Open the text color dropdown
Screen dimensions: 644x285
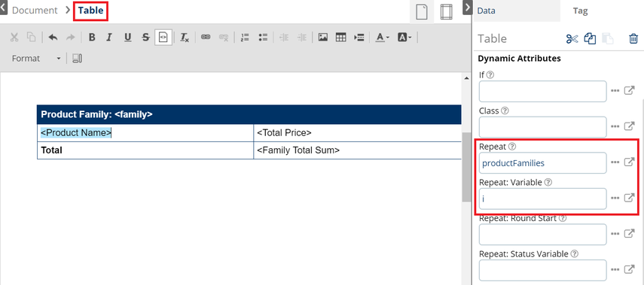pyautogui.click(x=383, y=38)
